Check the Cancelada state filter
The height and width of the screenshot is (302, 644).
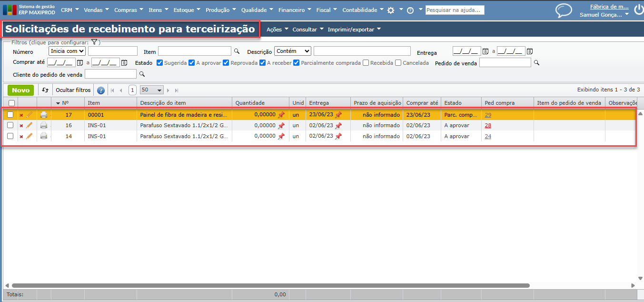(x=398, y=62)
